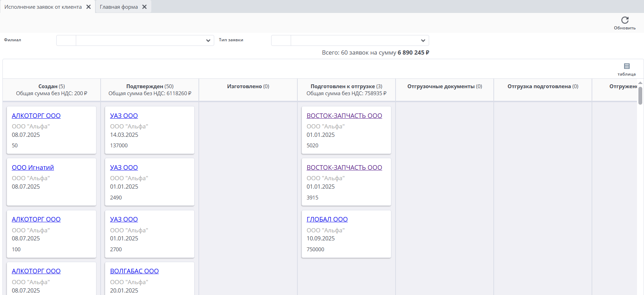
Task: Click the Подготовлен к отгрузке column header
Action: [346, 90]
